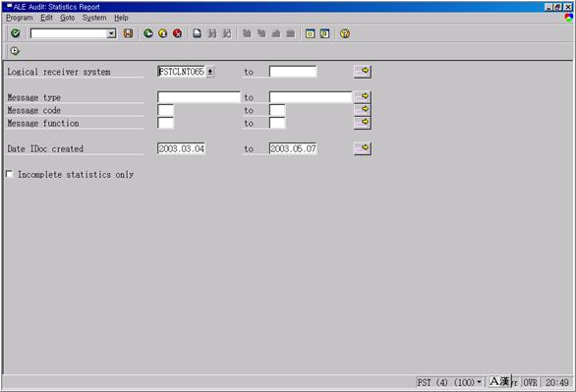Open the FST system info dropdown in status bar

479,382
